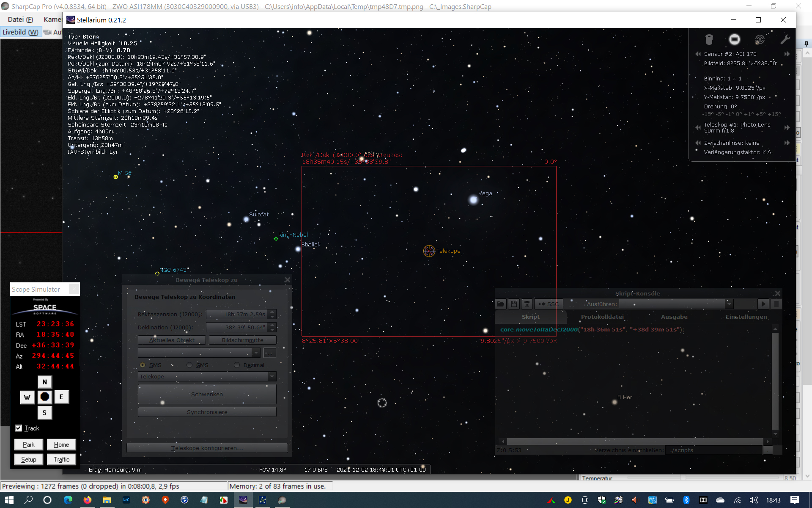Select the GMS radio button

pos(189,365)
